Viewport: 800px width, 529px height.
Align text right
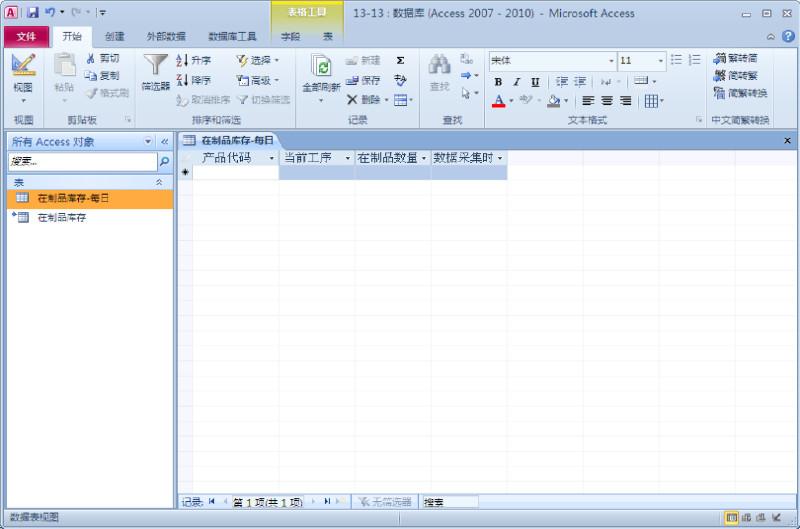click(x=626, y=101)
